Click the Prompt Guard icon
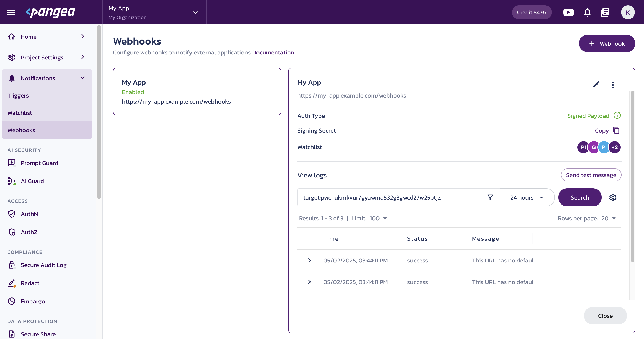This screenshot has width=644, height=339. (12, 163)
